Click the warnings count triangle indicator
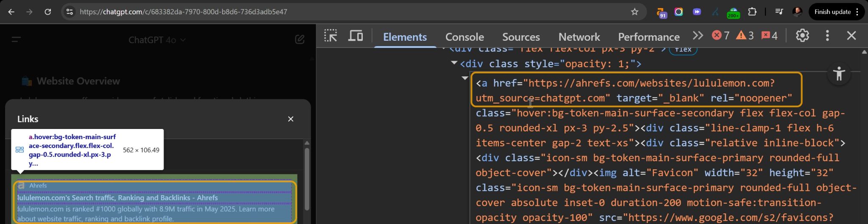Screen dimensions: 868x224 click(745, 36)
